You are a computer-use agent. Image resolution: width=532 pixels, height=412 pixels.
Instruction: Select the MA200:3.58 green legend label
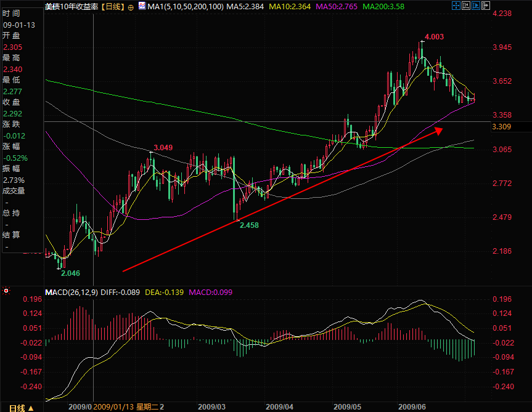(x=383, y=7)
